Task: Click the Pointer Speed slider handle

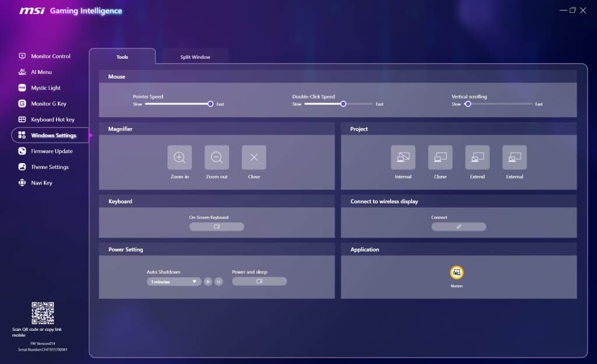Action: coord(210,104)
